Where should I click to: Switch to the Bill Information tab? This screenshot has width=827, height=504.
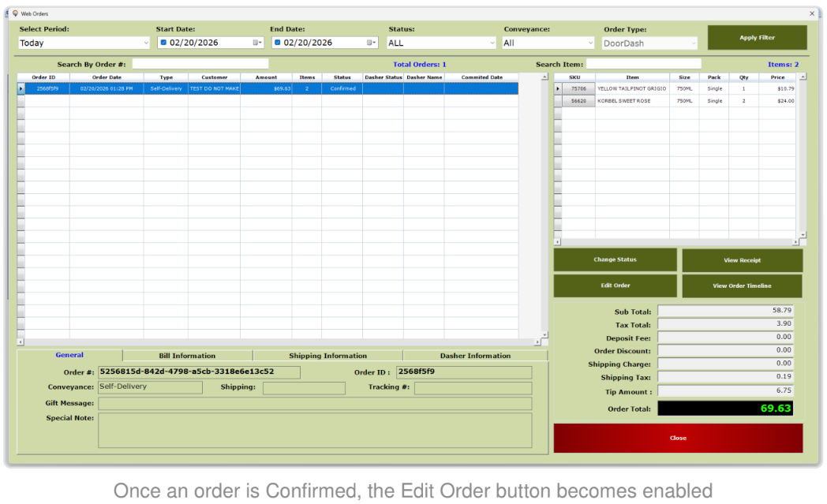click(187, 356)
